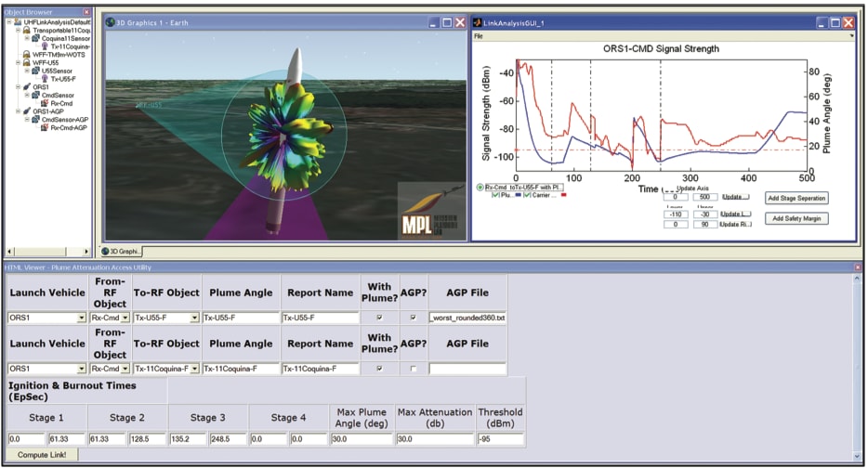Screen dimensions: 868x468
Task: Click the CmdSensorAGP sensor icon
Action: (36, 120)
